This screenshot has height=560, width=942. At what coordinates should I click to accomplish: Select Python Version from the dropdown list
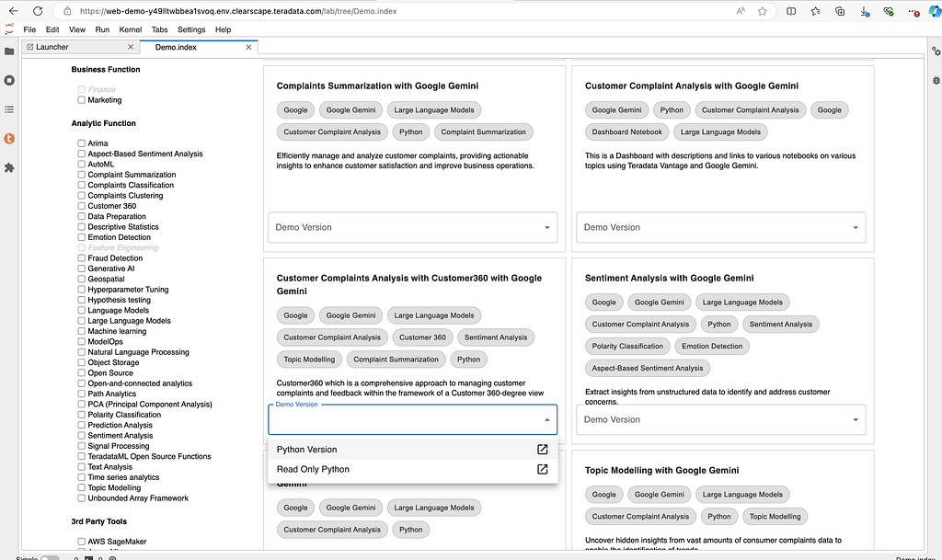(413, 449)
